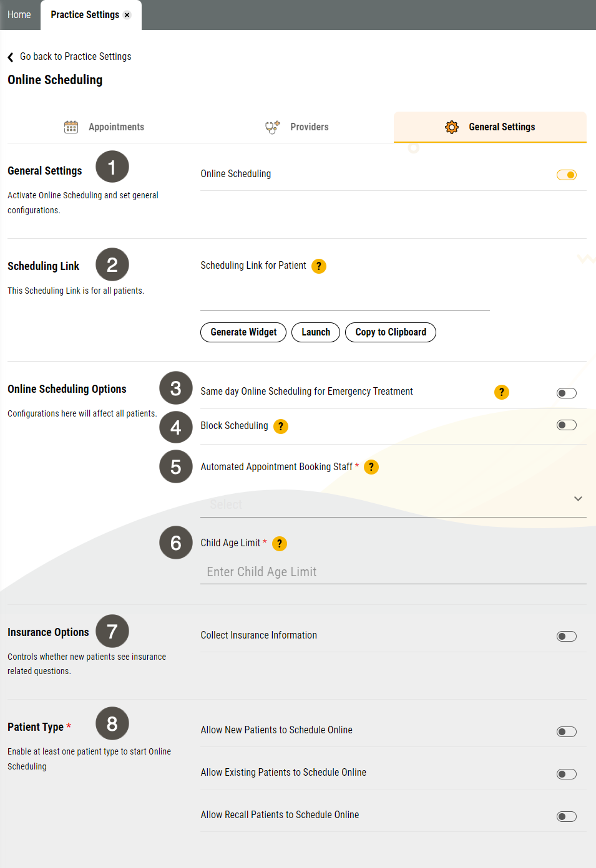Click 'Configurations here will affect all patients.'
This screenshot has height=868, width=596.
click(82, 413)
